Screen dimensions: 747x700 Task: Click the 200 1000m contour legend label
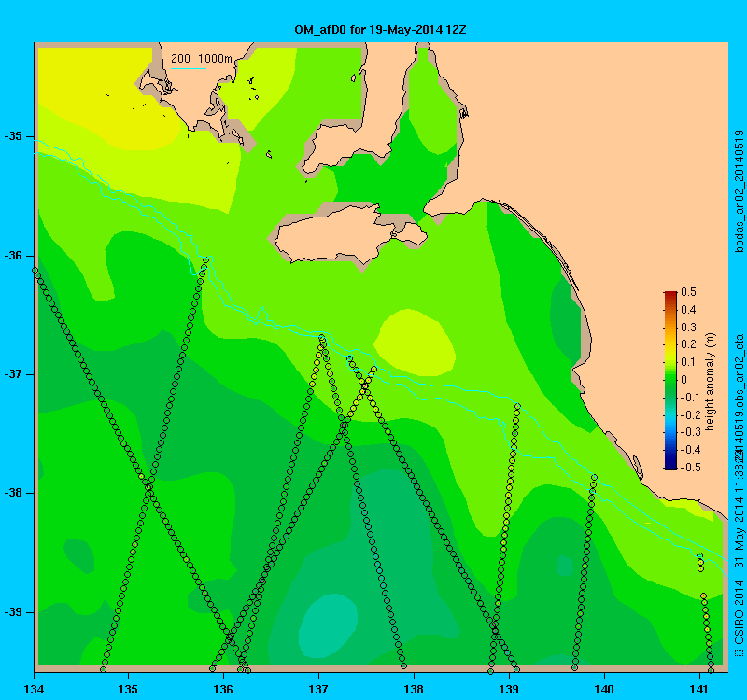click(202, 59)
